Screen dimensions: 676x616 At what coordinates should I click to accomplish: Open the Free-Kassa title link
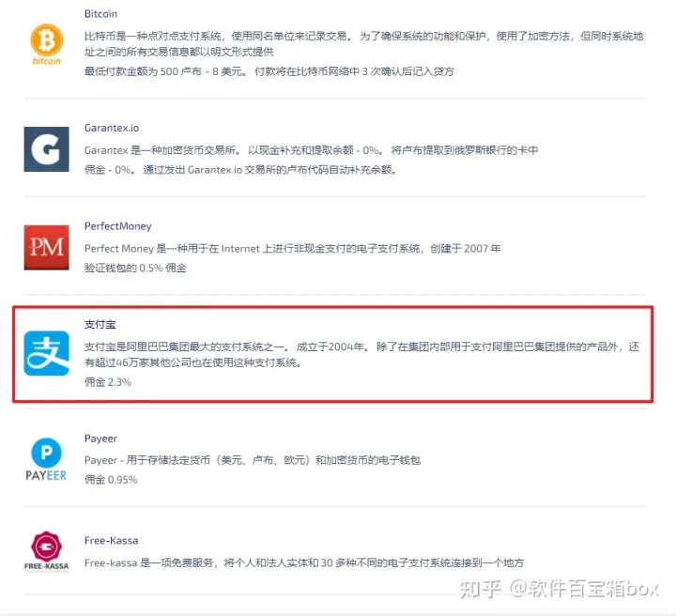click(x=111, y=541)
